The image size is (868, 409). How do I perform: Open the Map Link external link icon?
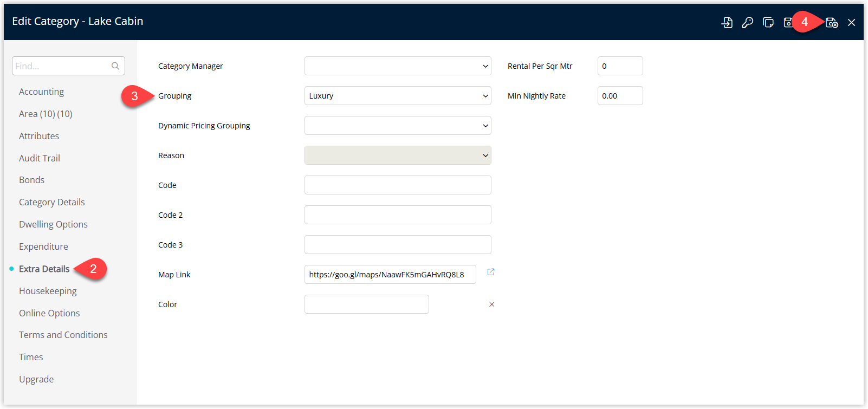pos(491,272)
